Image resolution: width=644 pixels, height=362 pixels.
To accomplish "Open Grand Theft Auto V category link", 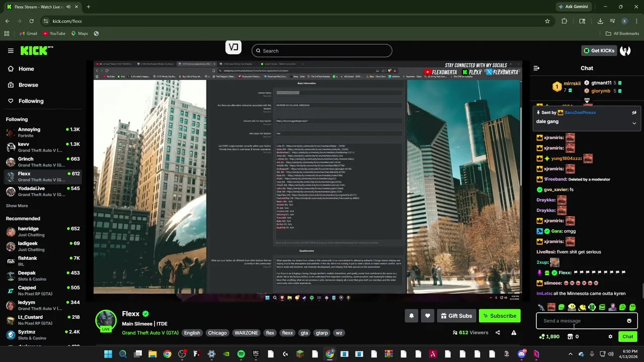I will tap(150, 333).
